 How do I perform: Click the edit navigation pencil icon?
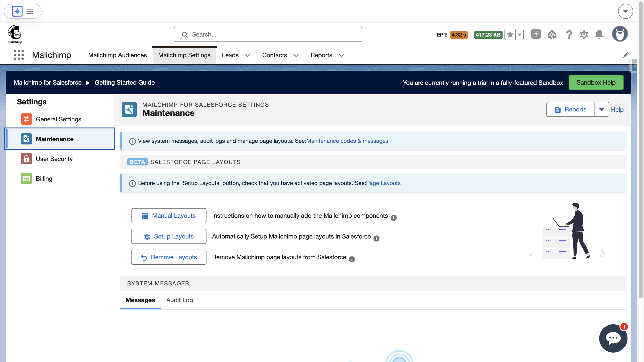pos(625,55)
